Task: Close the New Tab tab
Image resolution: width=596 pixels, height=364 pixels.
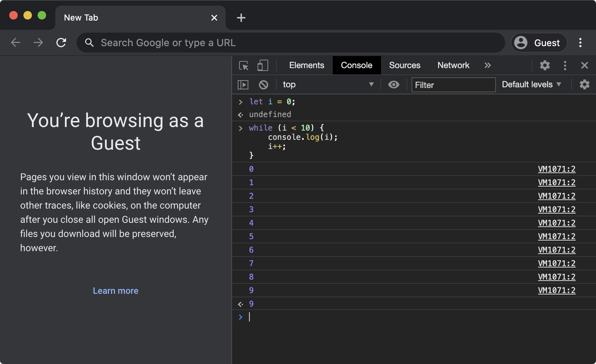Action: pos(214,18)
